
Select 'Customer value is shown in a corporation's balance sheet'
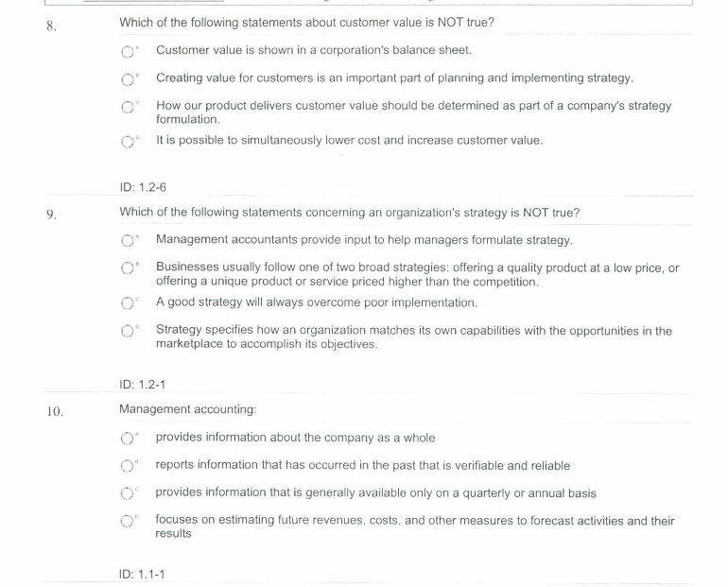tap(128, 52)
